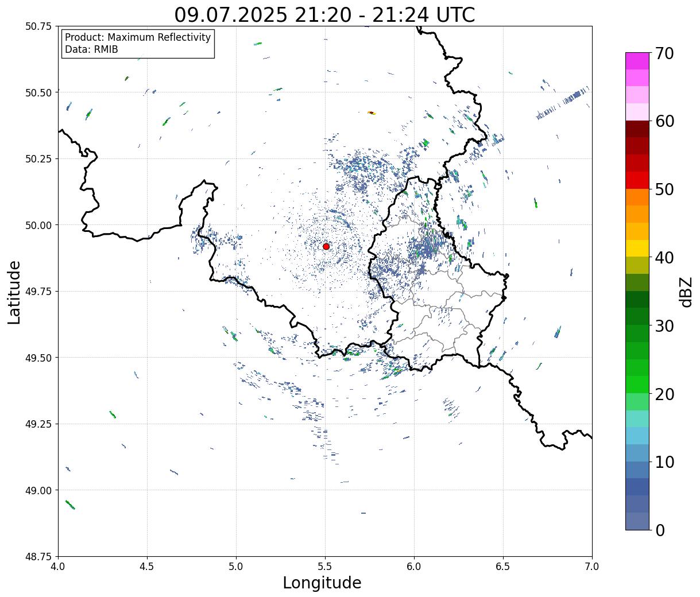Click the 'Product: Maximum Reflectivity' legend text
Screen dimensions: 700x597
pyautogui.click(x=138, y=37)
